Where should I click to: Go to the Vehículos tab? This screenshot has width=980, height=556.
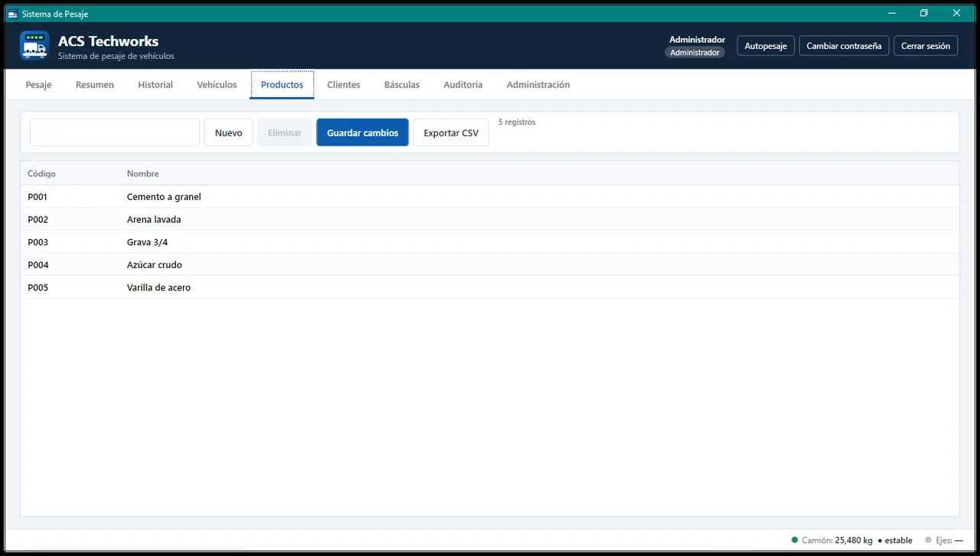[x=217, y=85]
